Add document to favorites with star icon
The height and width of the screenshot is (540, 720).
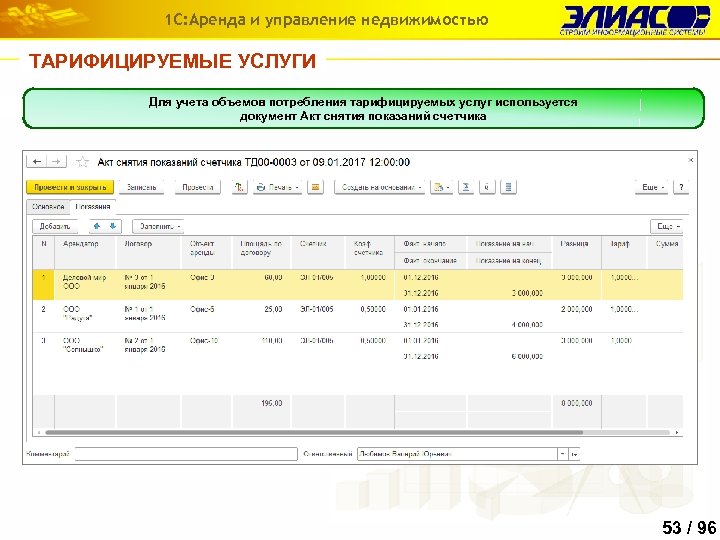click(x=83, y=162)
